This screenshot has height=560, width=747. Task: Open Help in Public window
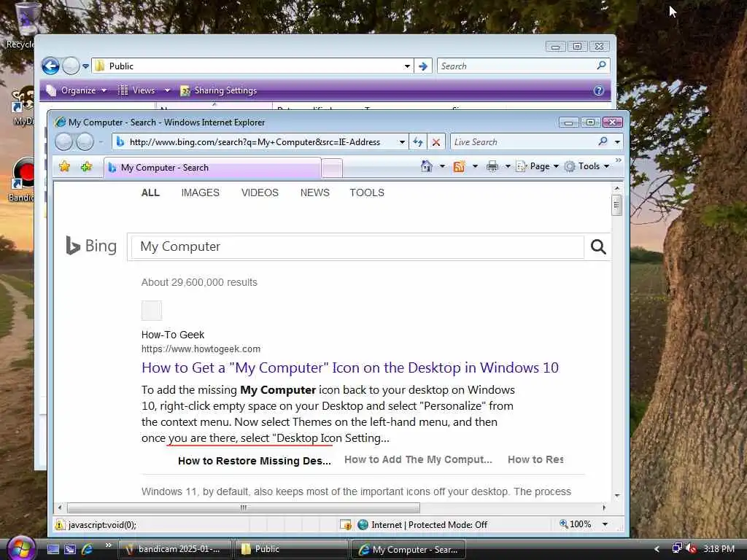pos(599,90)
